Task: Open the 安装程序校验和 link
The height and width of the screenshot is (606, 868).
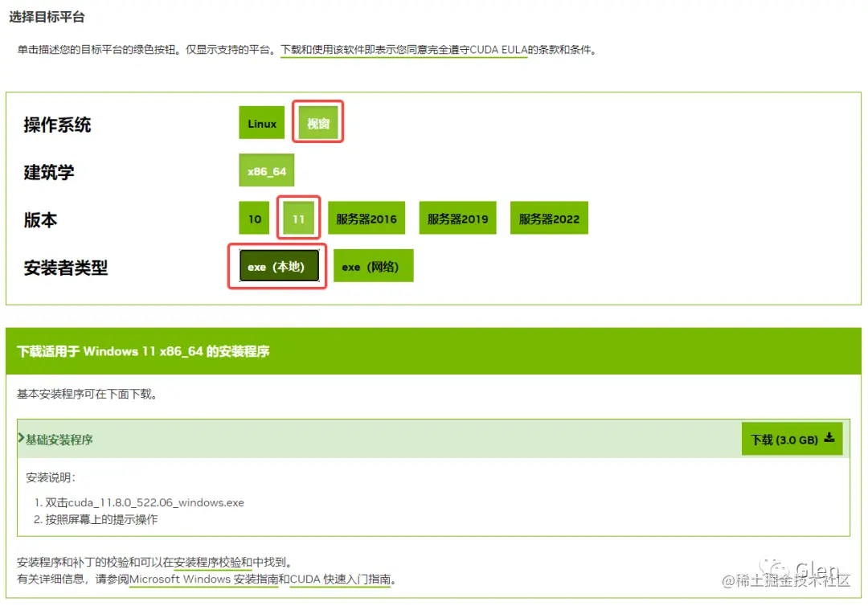Action: [x=212, y=563]
